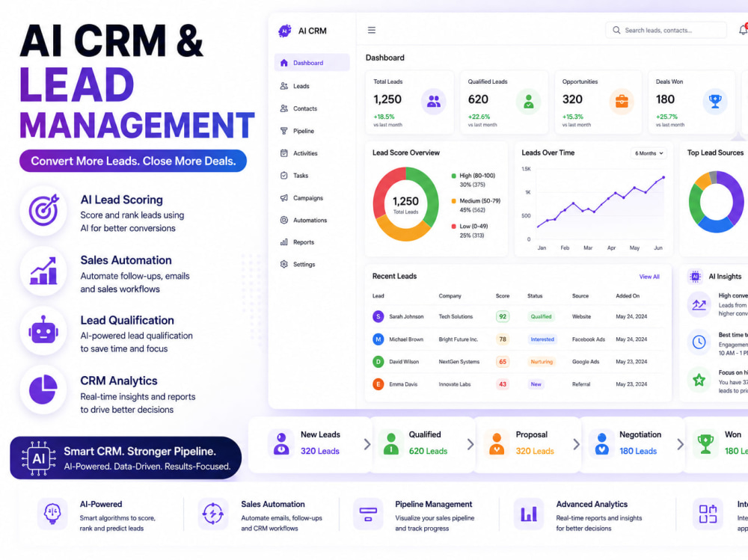Click the orange Medium (50-79) legend swatch

click(x=454, y=201)
